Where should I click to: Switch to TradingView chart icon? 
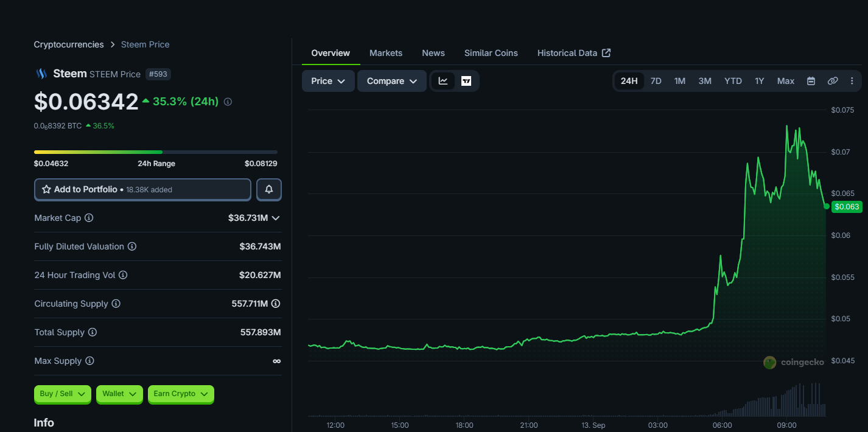coord(466,81)
